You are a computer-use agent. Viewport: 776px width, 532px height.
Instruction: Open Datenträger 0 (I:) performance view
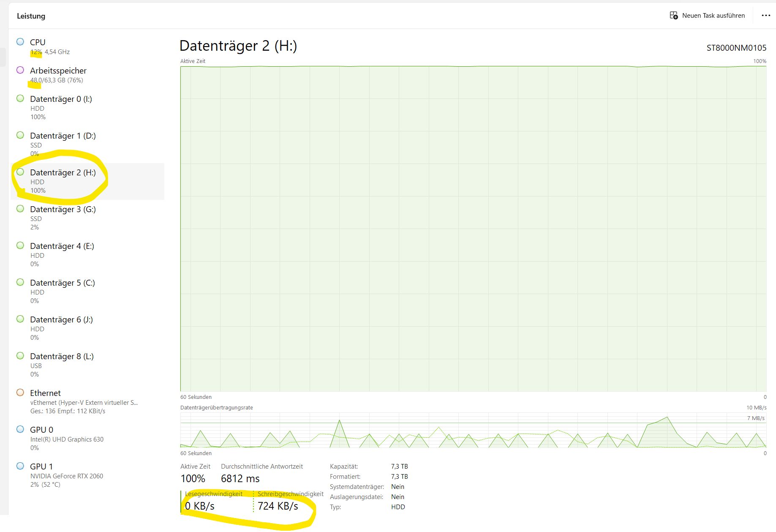(87, 108)
